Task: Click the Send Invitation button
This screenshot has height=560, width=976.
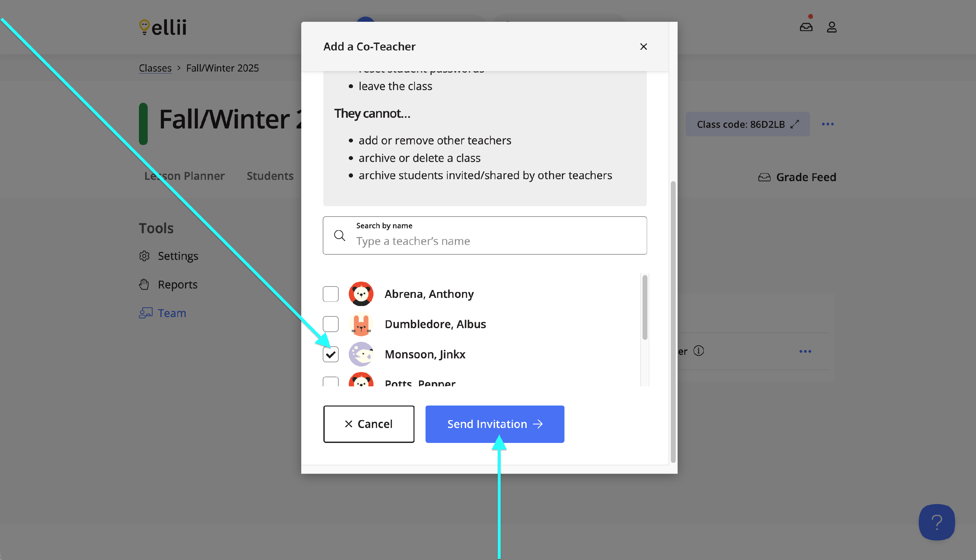Action: pos(495,424)
